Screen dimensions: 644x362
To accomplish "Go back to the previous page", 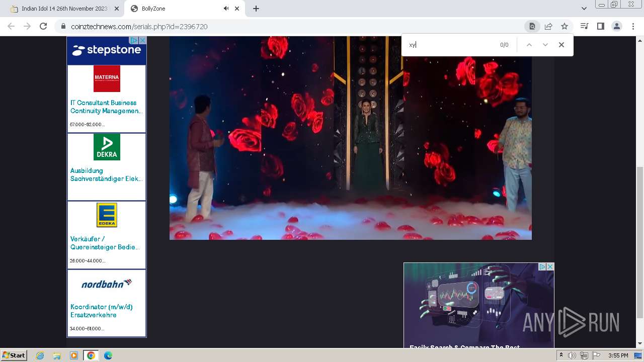I will 11,26.
